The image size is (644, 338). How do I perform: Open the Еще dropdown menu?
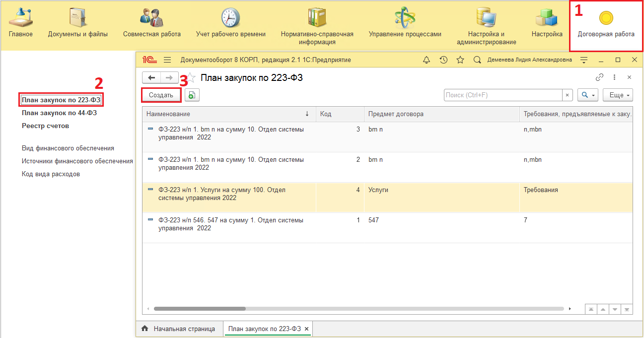point(618,95)
